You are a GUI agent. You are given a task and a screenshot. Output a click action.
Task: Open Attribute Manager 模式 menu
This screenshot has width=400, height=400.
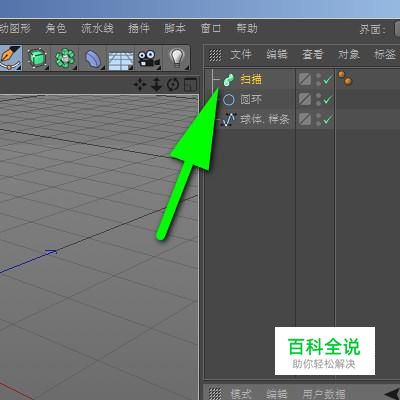tap(241, 393)
